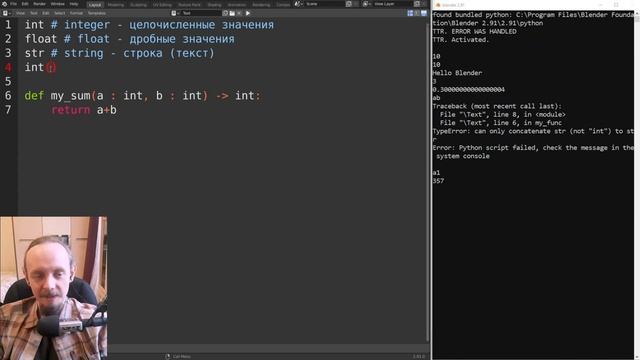The image size is (640, 360).
Task: Switch to the Shading workspace tab
Action: [214, 4]
